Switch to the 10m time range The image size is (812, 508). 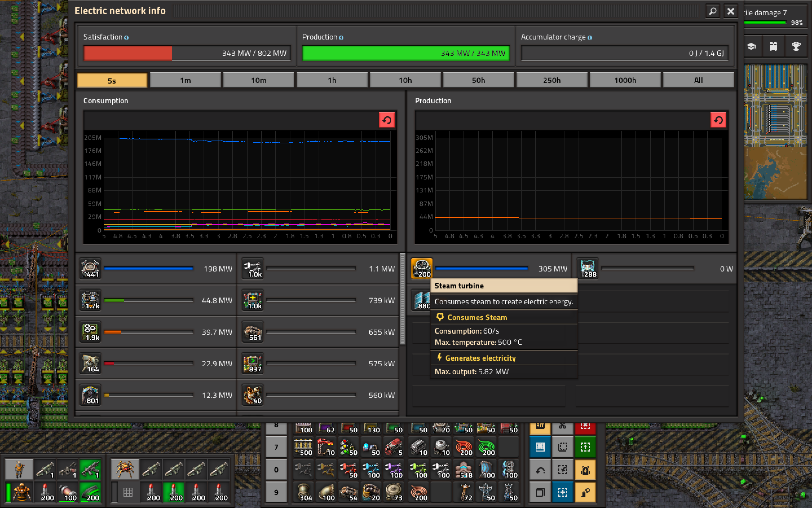[x=259, y=81]
